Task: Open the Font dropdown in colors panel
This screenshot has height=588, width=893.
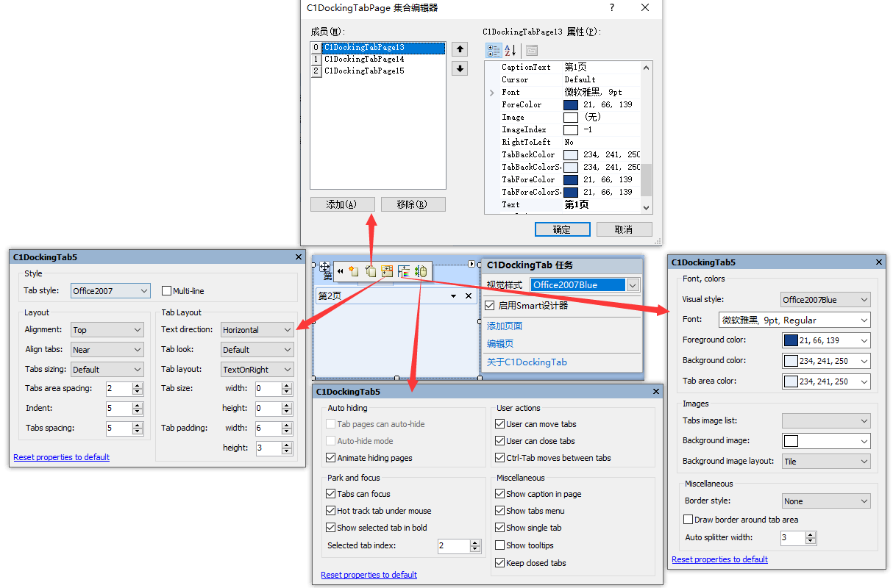Action: [794, 320]
